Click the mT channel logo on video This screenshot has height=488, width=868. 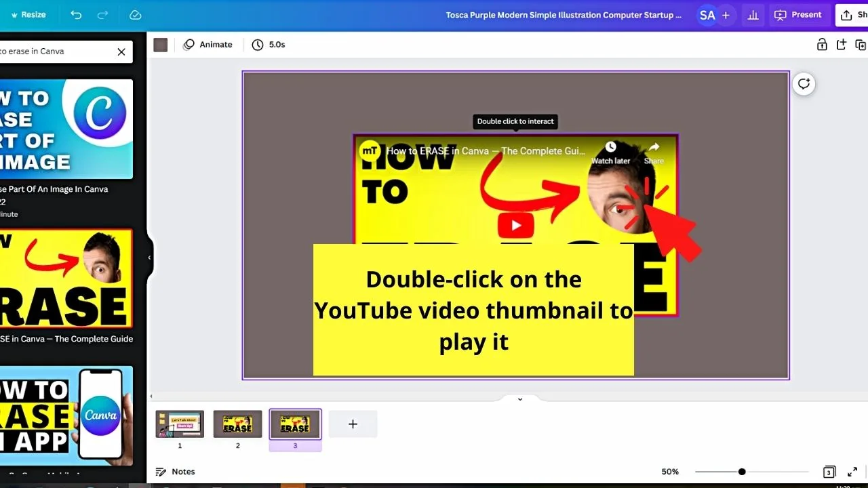click(370, 150)
